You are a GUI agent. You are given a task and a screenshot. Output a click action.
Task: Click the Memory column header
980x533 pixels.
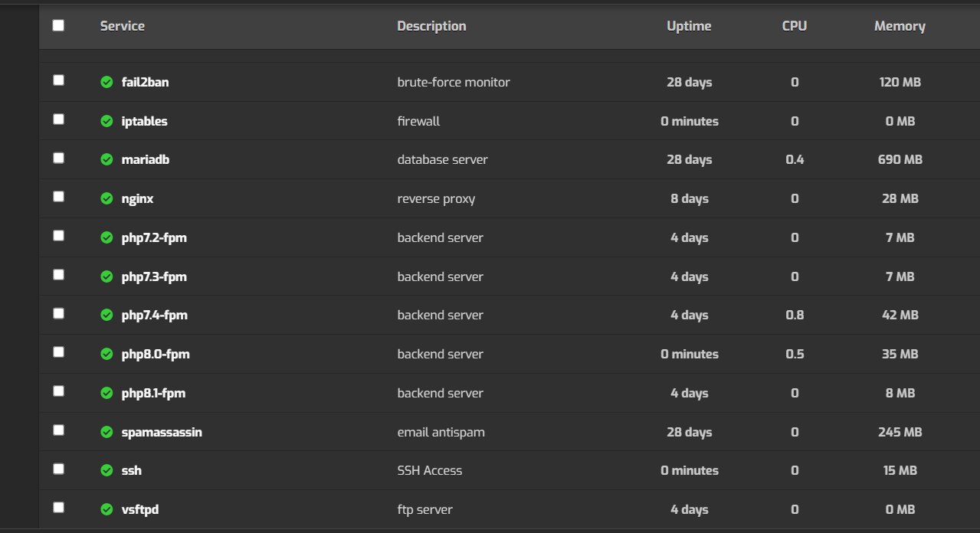pos(900,26)
